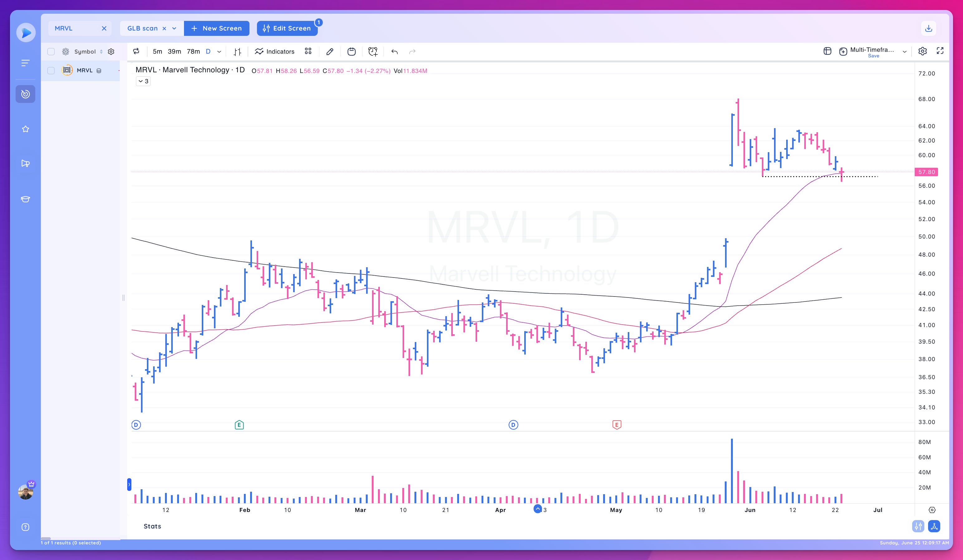
Task: Click the first D dividend marker on the left
Action: click(136, 425)
